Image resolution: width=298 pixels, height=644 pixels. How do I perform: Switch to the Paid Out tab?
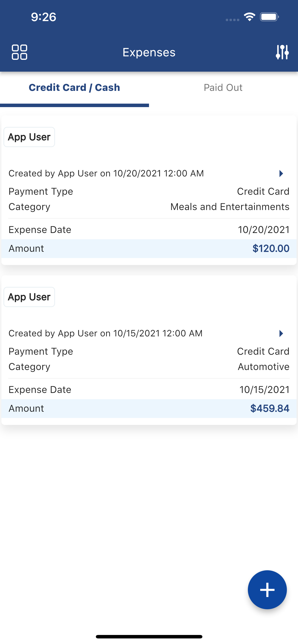[223, 88]
